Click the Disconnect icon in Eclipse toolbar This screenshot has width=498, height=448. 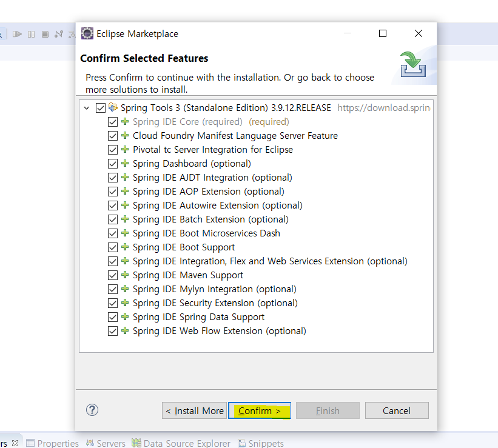point(59,34)
